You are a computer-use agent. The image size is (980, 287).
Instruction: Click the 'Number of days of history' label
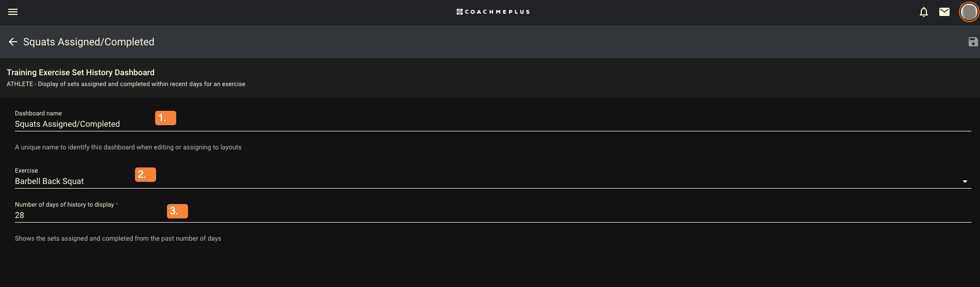[x=64, y=205]
